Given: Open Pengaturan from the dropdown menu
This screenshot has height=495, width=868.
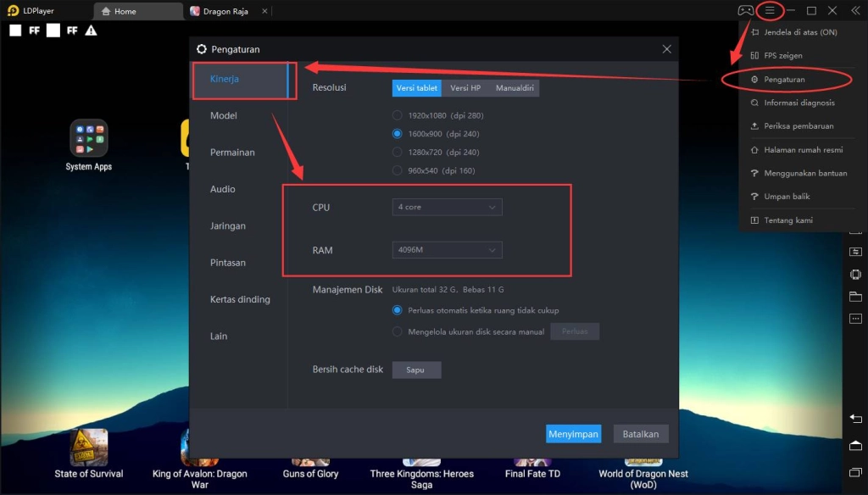Looking at the screenshot, I should pyautogui.click(x=785, y=79).
